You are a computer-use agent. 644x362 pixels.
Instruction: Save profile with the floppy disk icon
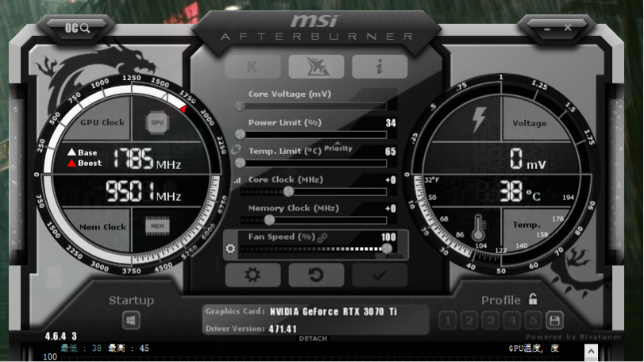(554, 321)
